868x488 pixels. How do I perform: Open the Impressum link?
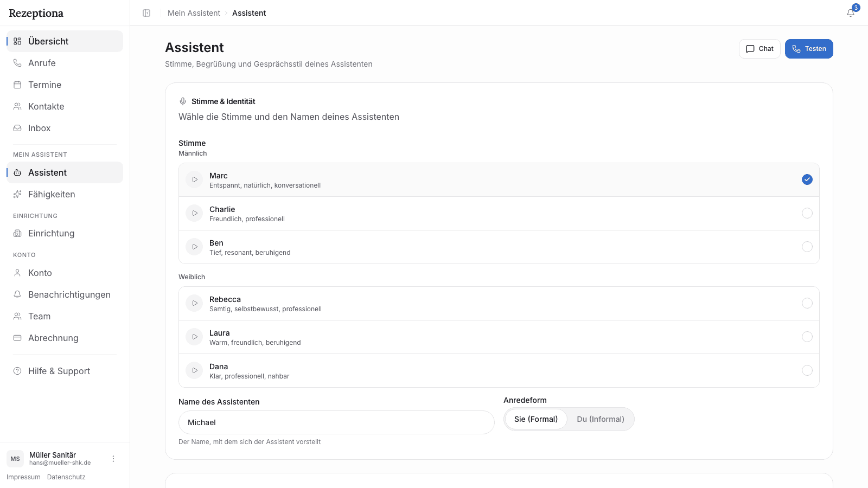[23, 477]
